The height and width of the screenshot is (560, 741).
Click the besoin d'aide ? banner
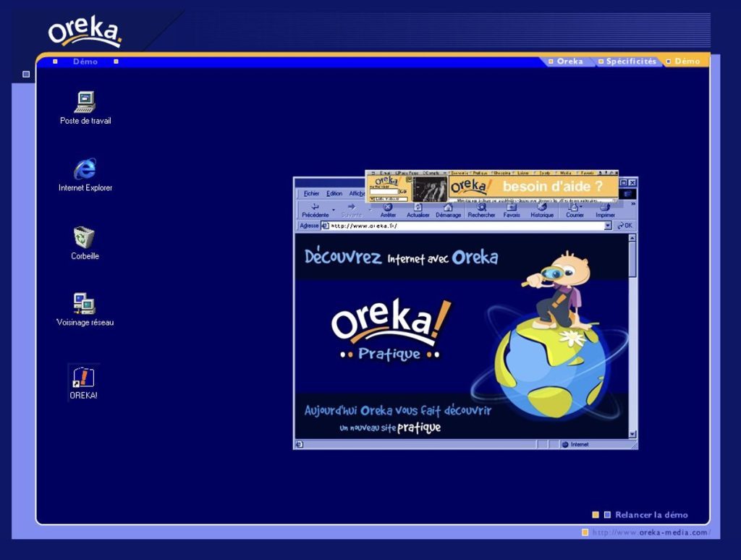coord(533,187)
